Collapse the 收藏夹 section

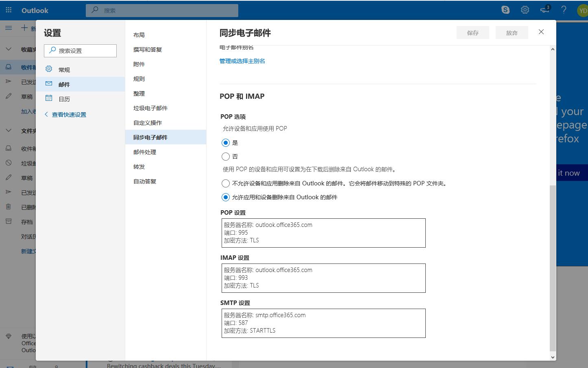point(9,48)
